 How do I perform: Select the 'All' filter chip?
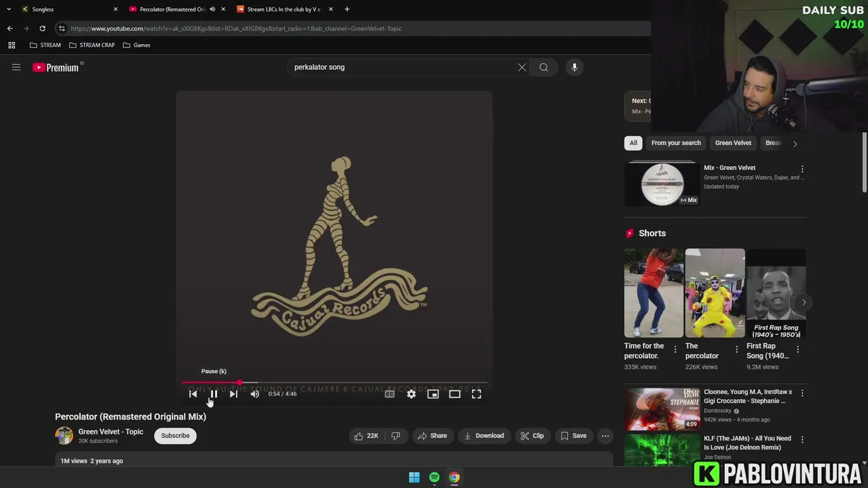pyautogui.click(x=633, y=143)
